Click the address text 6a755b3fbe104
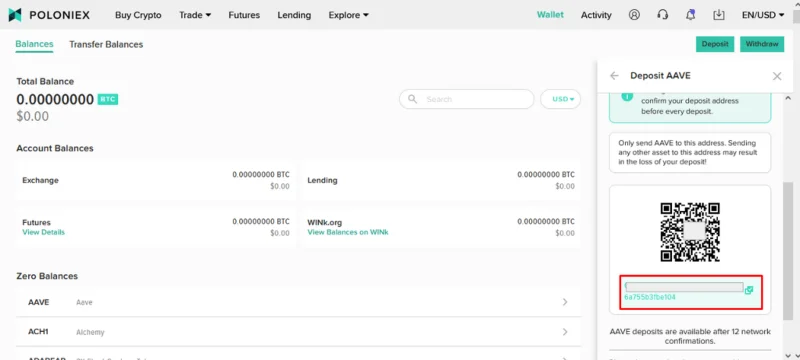 (649, 297)
